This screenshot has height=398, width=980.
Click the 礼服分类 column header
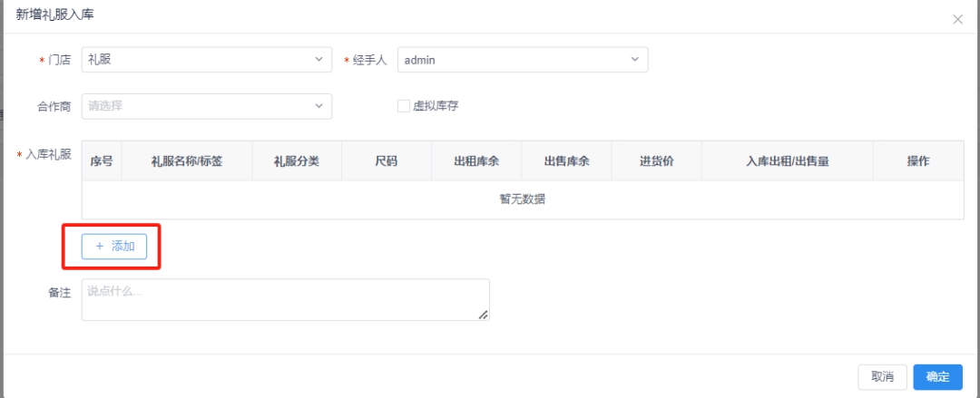tap(297, 160)
